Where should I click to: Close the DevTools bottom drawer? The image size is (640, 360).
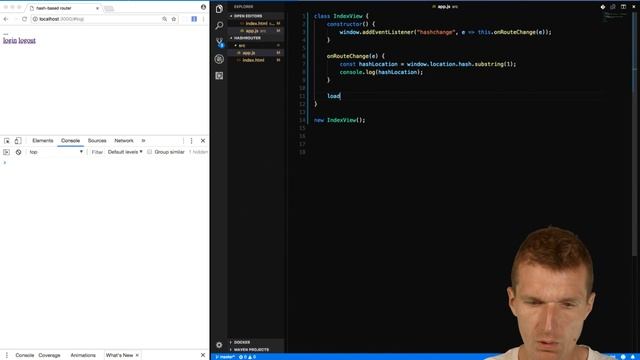click(203, 356)
